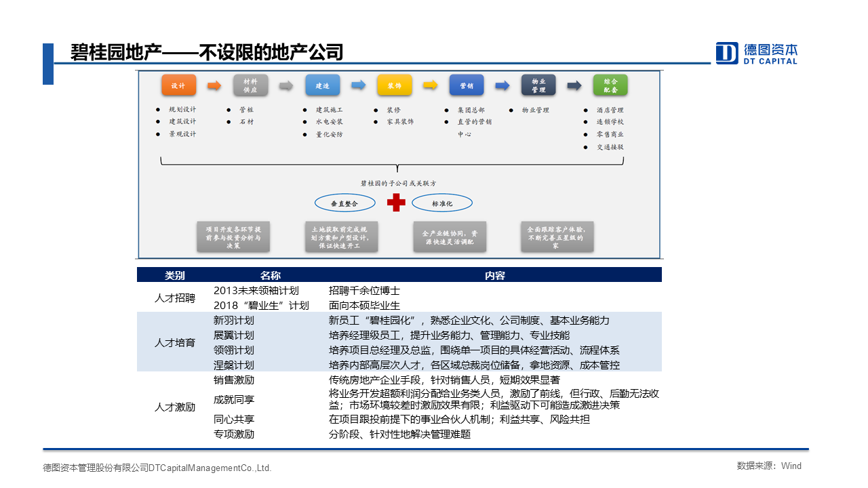Click the 展翼计划 cell

(234, 335)
